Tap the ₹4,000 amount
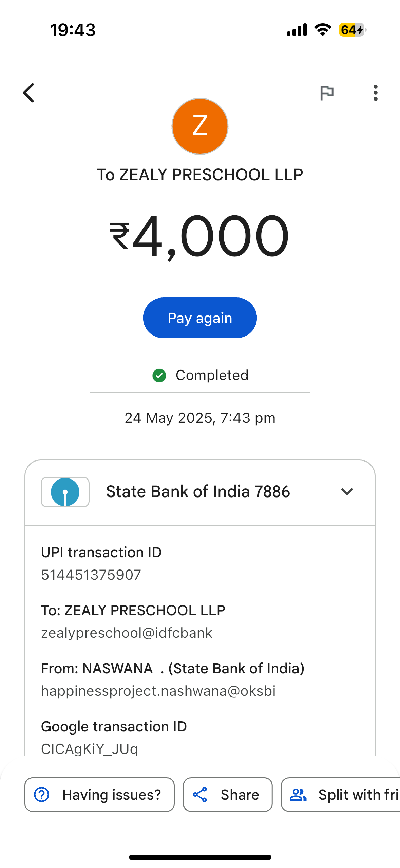Viewport: 400px width, 868px height. [200, 236]
